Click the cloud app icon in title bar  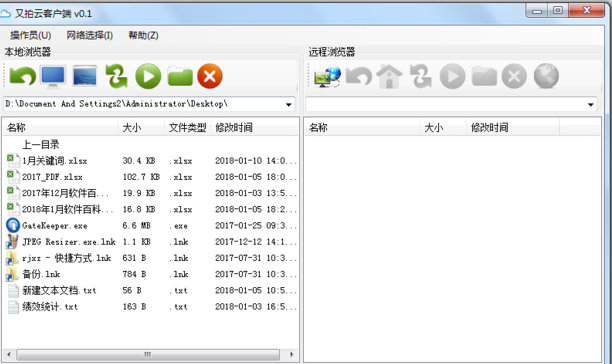pos(5,14)
